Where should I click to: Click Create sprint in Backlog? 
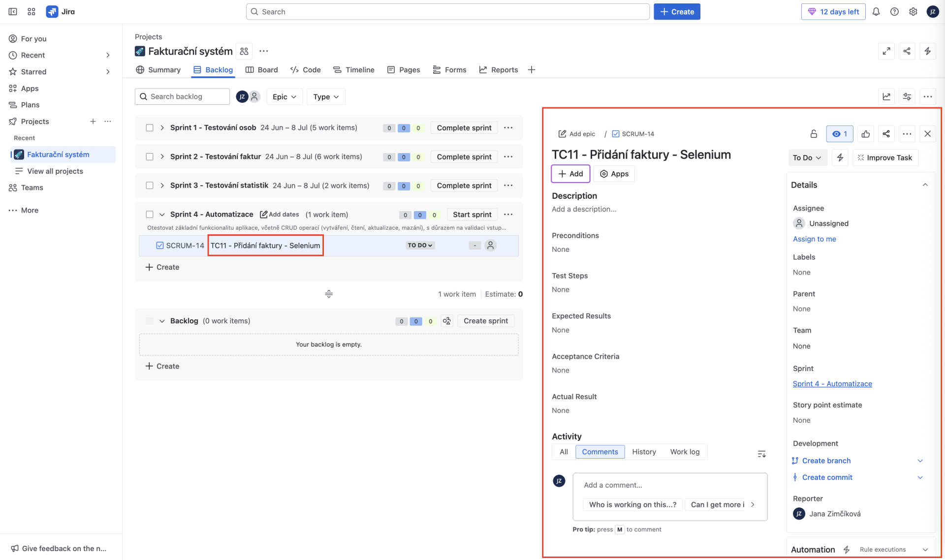(x=486, y=321)
